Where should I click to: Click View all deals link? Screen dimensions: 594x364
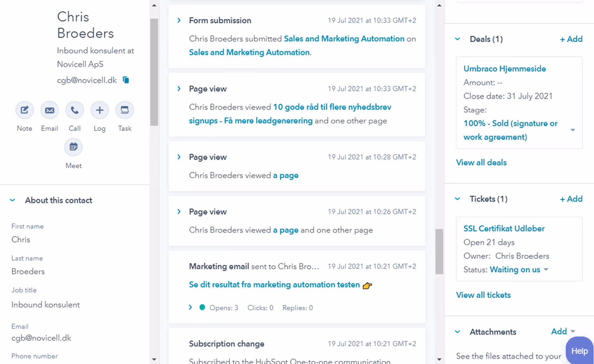pyautogui.click(x=481, y=163)
